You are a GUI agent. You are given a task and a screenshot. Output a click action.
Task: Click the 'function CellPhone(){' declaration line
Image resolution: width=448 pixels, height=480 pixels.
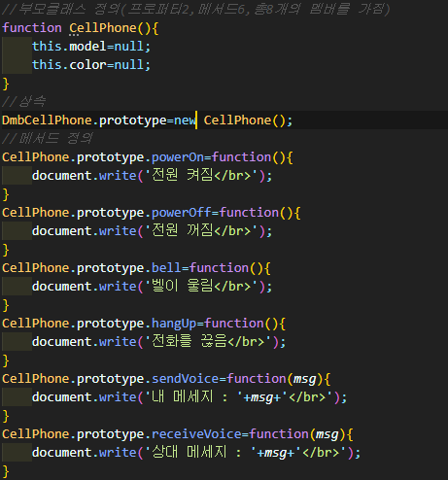[81, 28]
